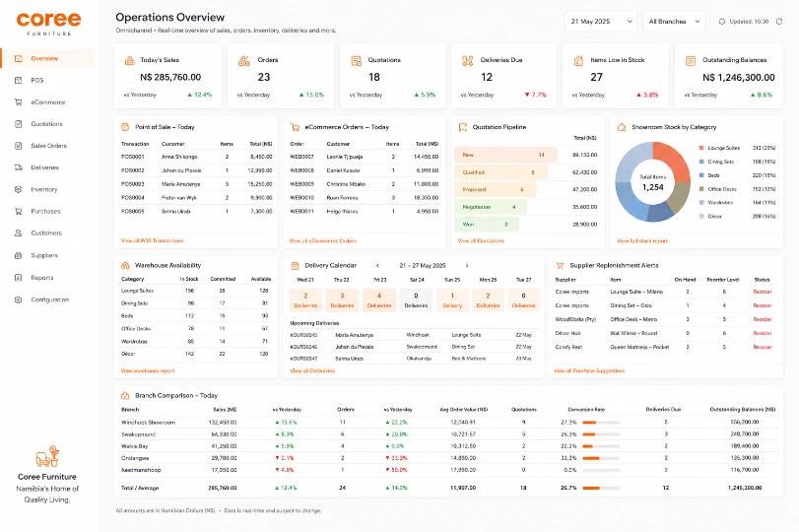Open Quotations in the sidebar

click(48, 124)
